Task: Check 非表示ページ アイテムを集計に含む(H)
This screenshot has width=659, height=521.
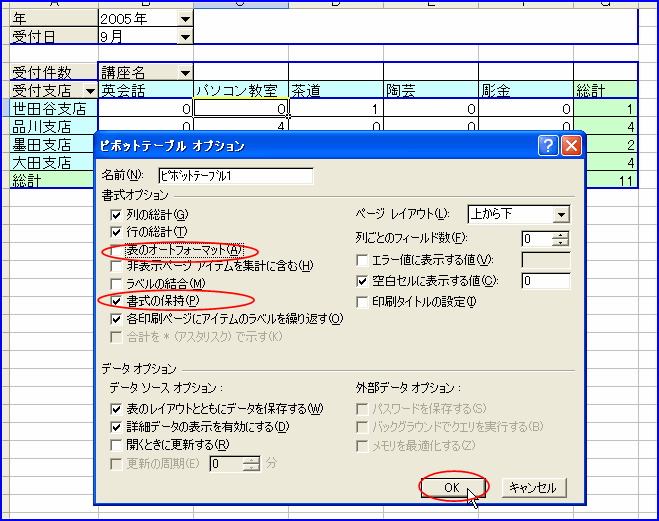Action: pos(116,266)
